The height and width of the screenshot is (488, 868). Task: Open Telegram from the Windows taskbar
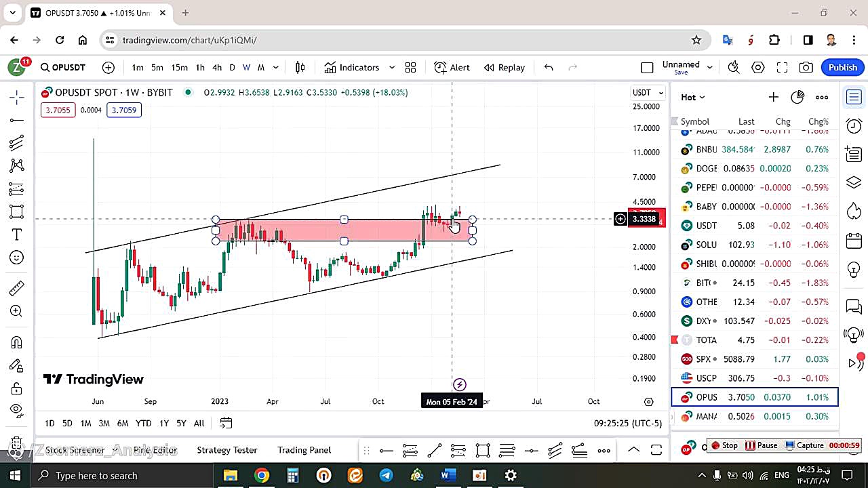coord(386,476)
